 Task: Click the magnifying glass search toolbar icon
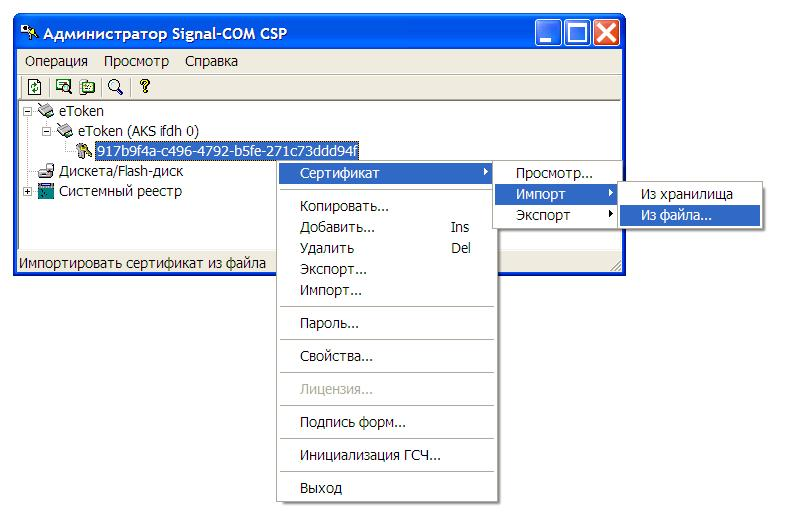(116, 87)
